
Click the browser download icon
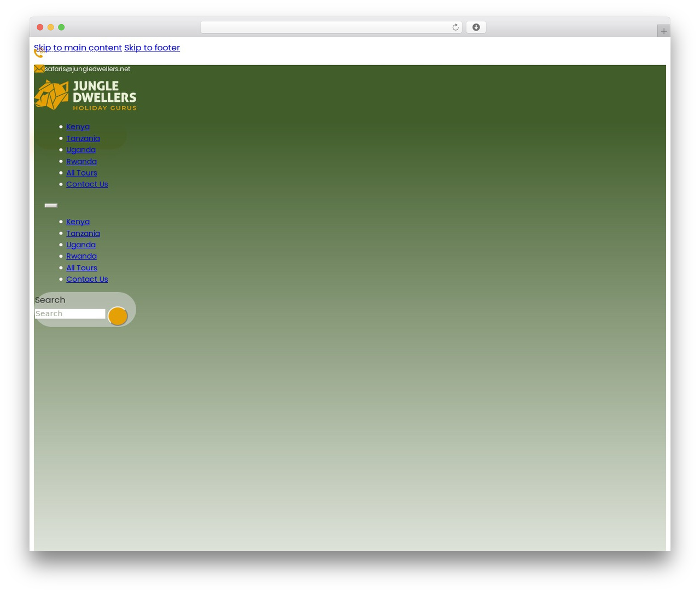[476, 27]
